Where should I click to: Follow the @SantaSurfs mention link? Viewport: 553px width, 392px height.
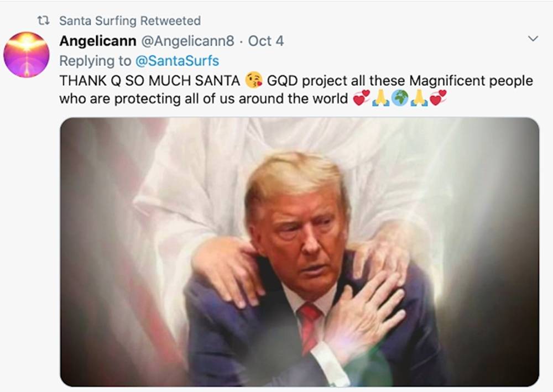(x=177, y=61)
